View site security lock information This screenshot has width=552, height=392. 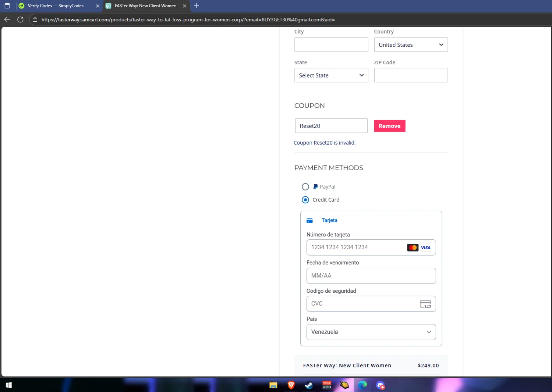tap(35, 19)
